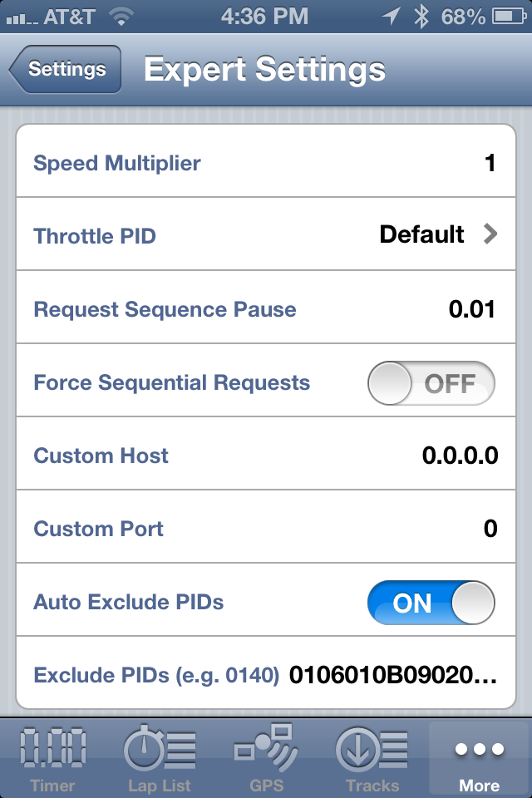Image resolution: width=532 pixels, height=798 pixels.
Task: Tap the 4:36 PM status bar clock
Action: (x=264, y=17)
